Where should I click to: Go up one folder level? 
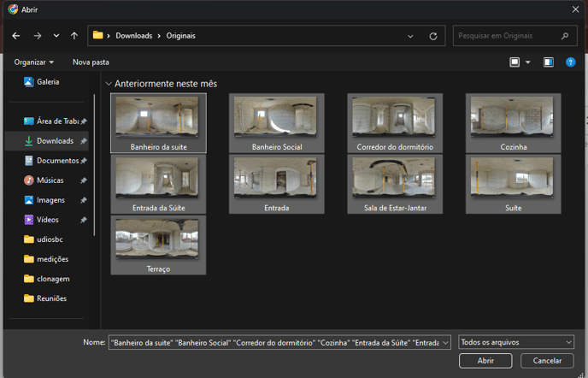coord(74,36)
